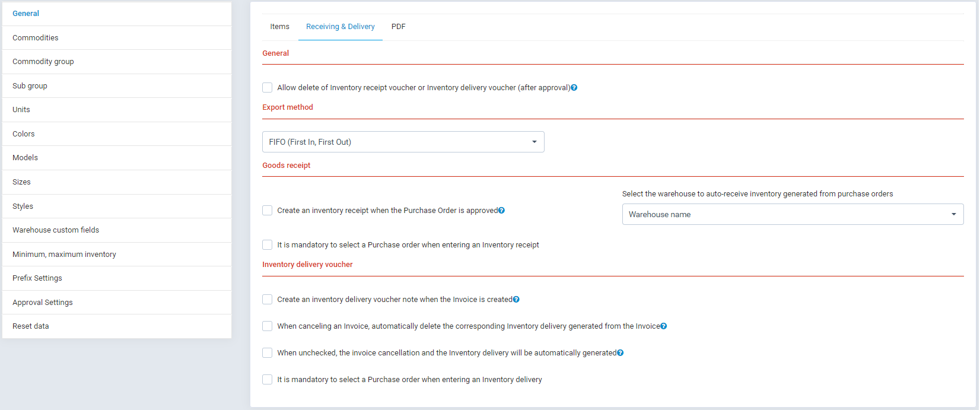Tick mandatory Purchase order for Inventory receipt
980x410 pixels.
268,245
